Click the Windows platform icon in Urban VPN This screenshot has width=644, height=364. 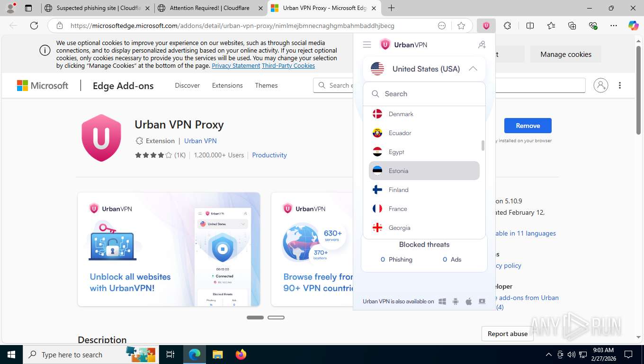click(x=442, y=301)
